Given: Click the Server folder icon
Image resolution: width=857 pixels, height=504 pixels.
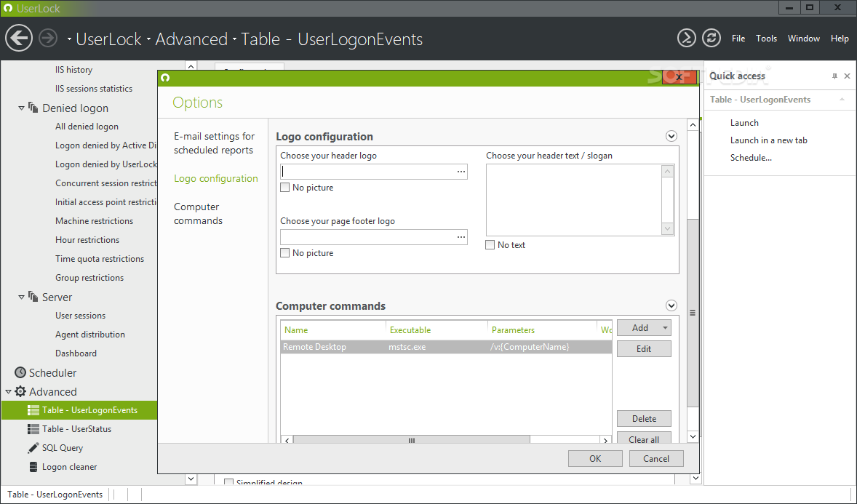Looking at the screenshot, I should click(x=33, y=297).
